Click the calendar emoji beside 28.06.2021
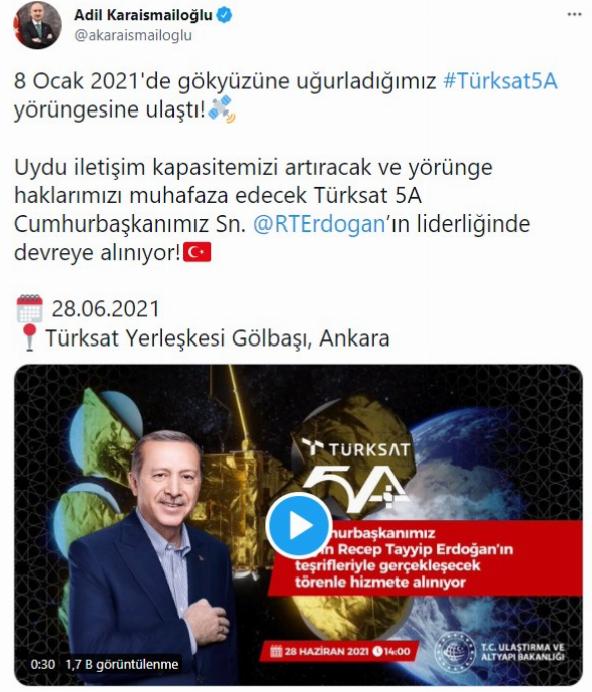Screen dimensions: 592x692 click(x=30, y=308)
